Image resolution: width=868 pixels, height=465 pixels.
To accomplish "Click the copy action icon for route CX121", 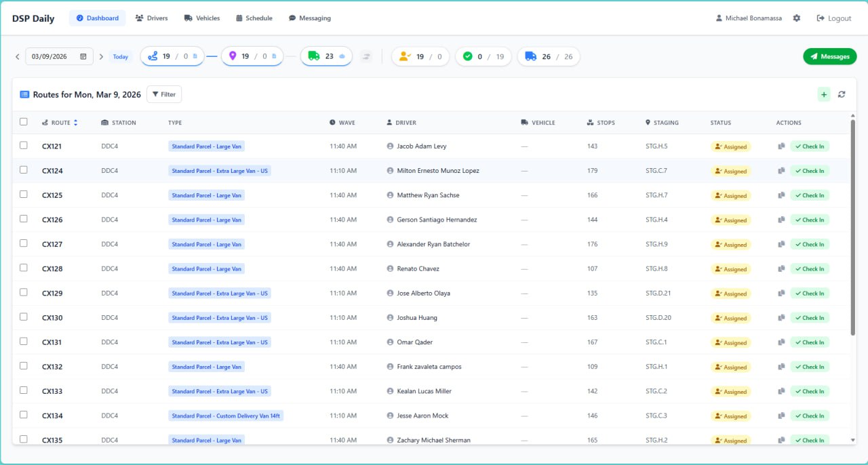I will [783, 146].
